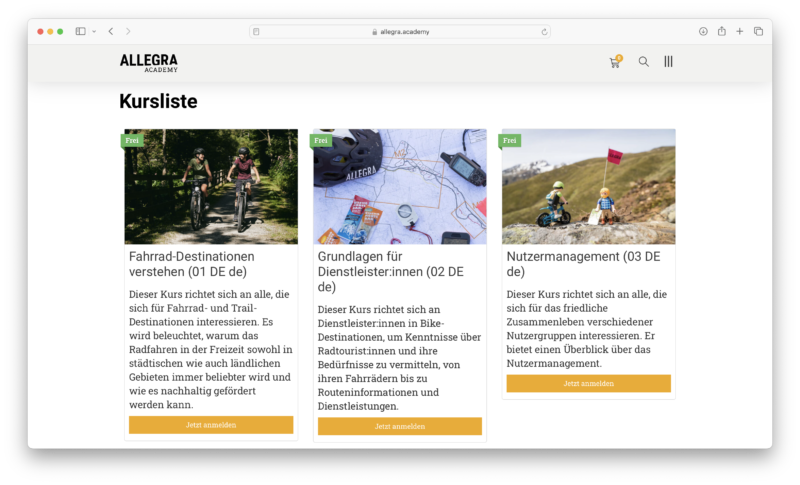Image resolution: width=800 pixels, height=485 pixels.
Task: Click the Frei badge on the map image
Action: coord(320,140)
